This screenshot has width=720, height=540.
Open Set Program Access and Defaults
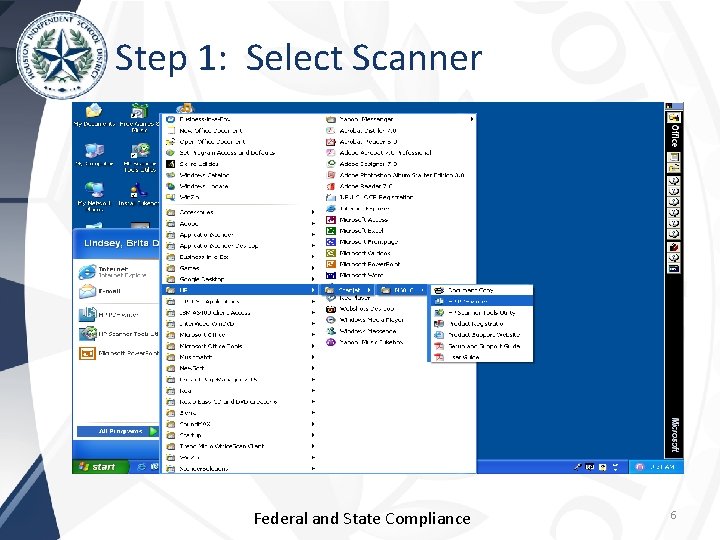click(x=221, y=152)
